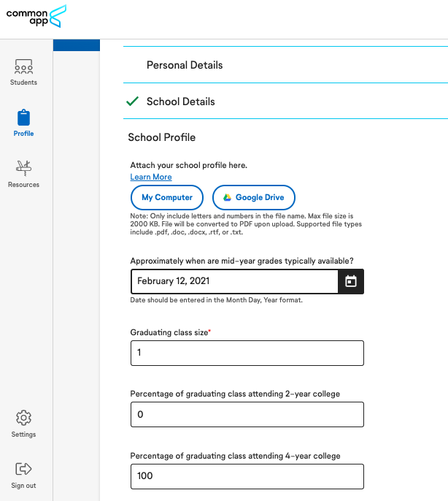Click the 4-year college percentage field
The height and width of the screenshot is (501, 448).
point(247,476)
